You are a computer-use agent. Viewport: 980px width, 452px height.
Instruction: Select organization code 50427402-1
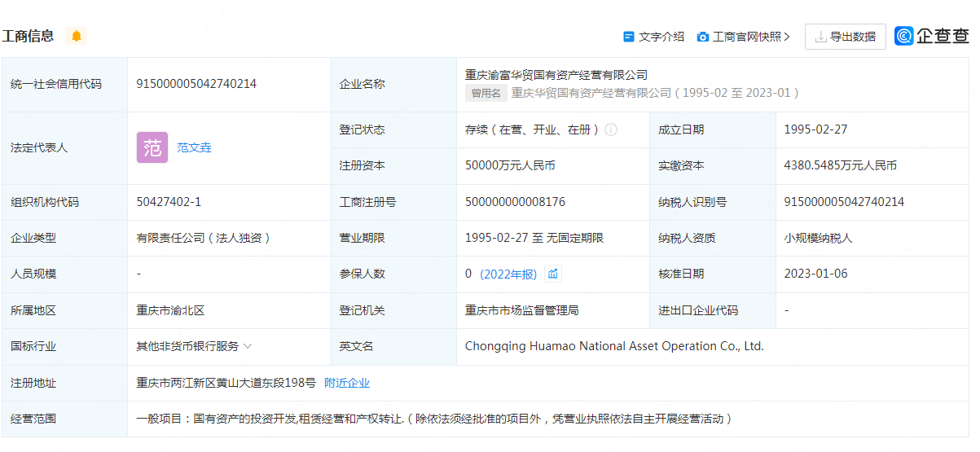tap(169, 202)
